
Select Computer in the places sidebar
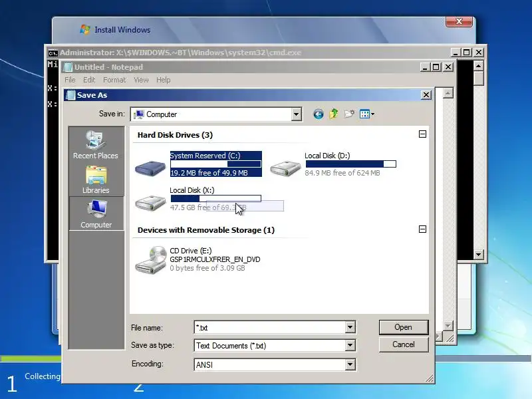[x=96, y=213]
